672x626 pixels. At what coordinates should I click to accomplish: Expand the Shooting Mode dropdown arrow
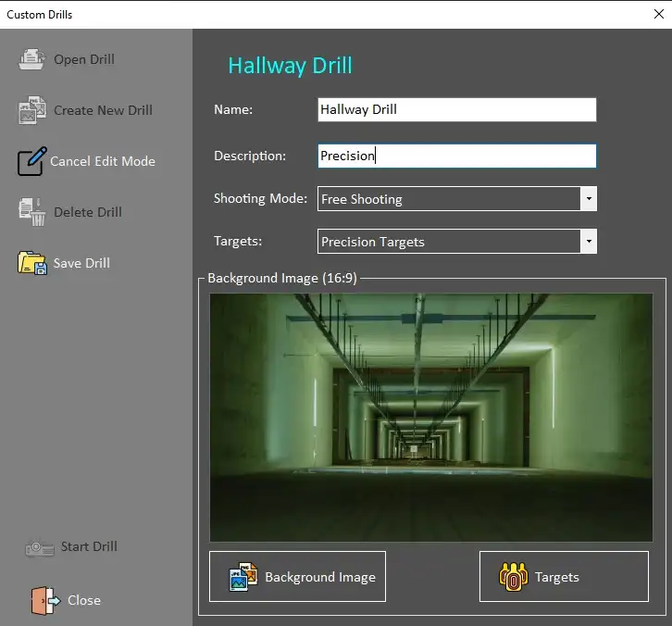(x=588, y=199)
